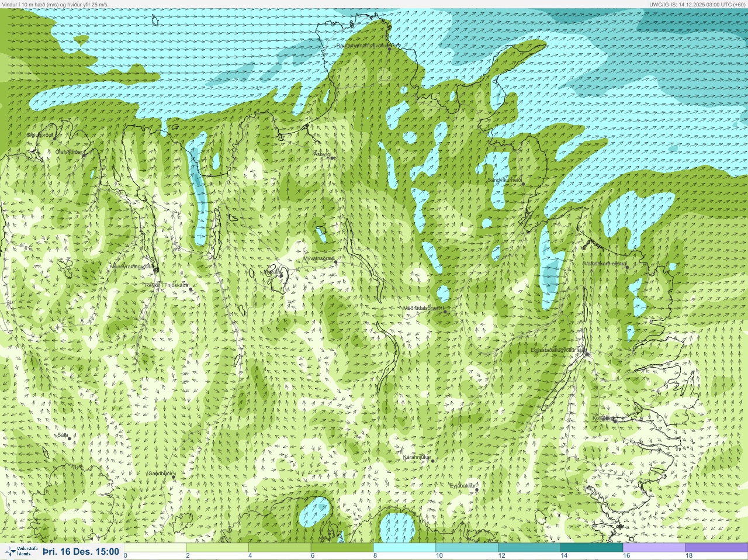Click the 'Reykir í Fnjóskadal' station label

[167, 285]
